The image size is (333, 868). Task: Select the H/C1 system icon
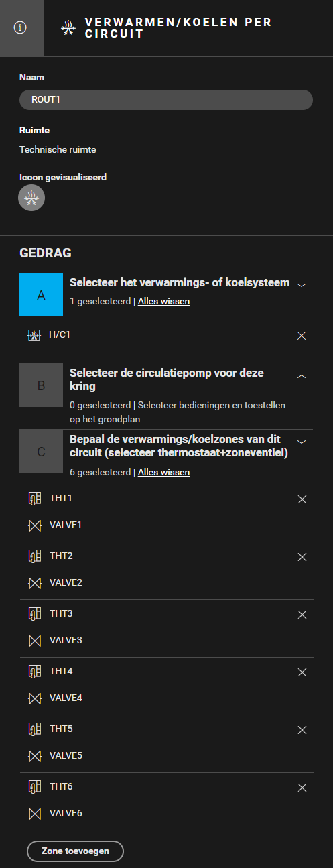[x=33, y=335]
